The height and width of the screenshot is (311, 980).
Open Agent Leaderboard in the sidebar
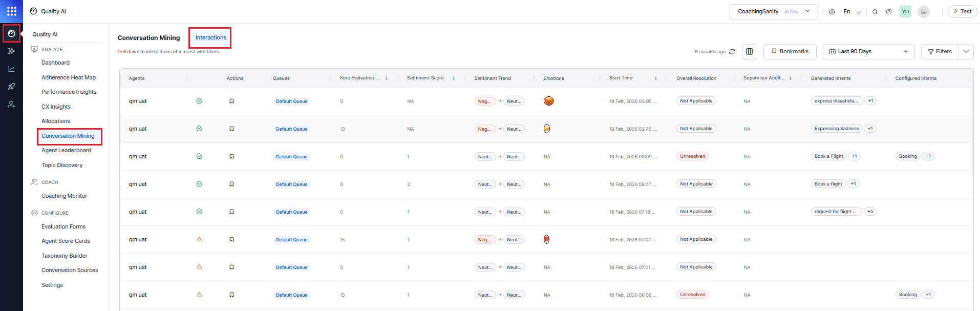tap(66, 151)
